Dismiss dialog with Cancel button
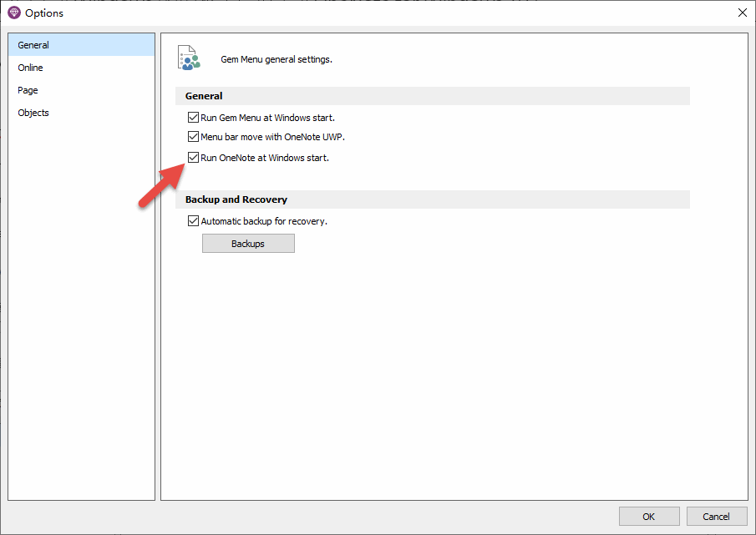Image resolution: width=756 pixels, height=535 pixels. (x=717, y=516)
